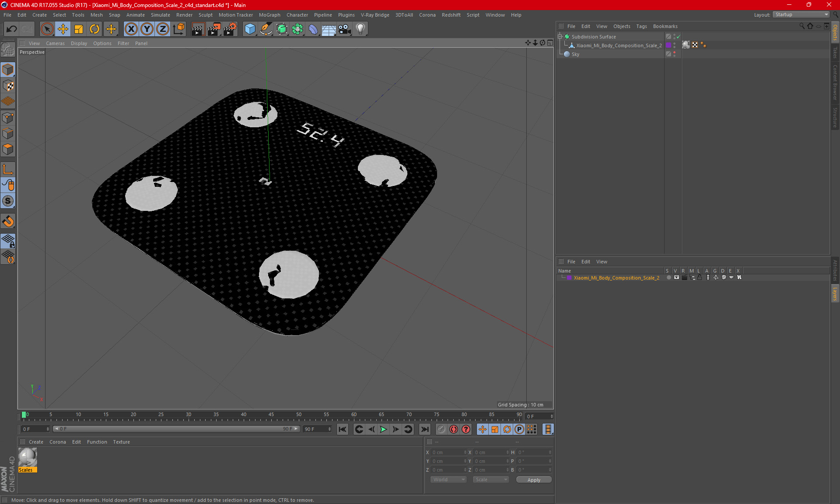Switch to the Layers side tab

[835, 294]
